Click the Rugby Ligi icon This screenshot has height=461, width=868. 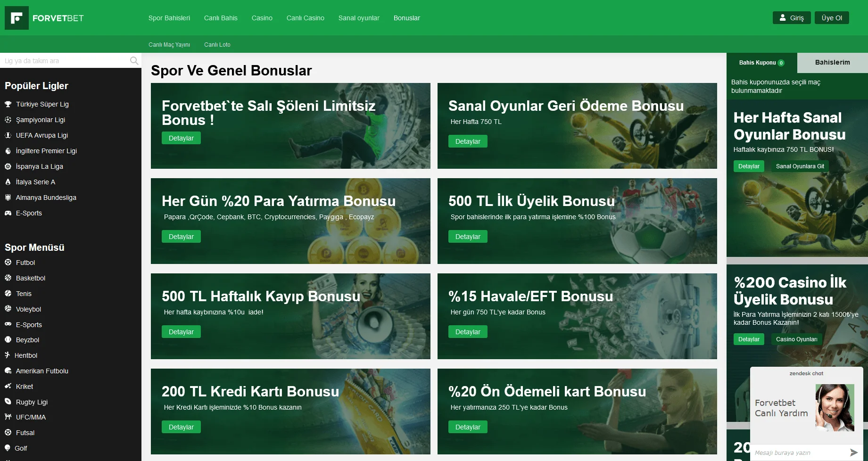coord(8,402)
